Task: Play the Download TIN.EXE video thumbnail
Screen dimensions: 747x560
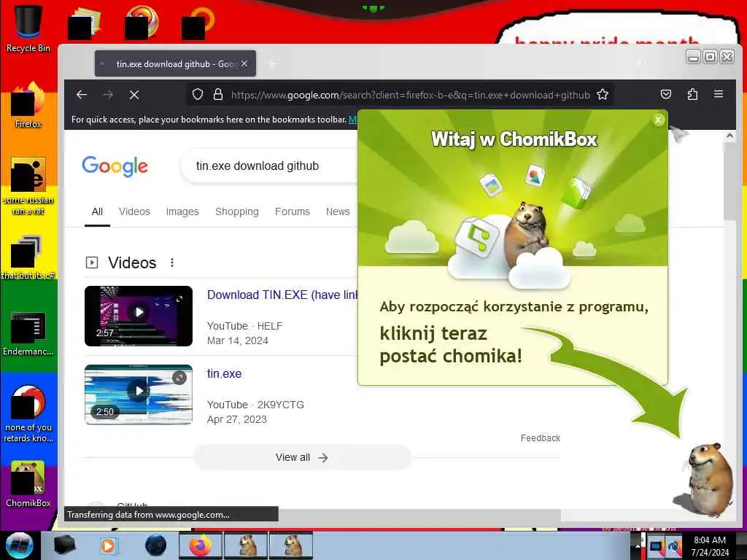Action: coord(139,316)
